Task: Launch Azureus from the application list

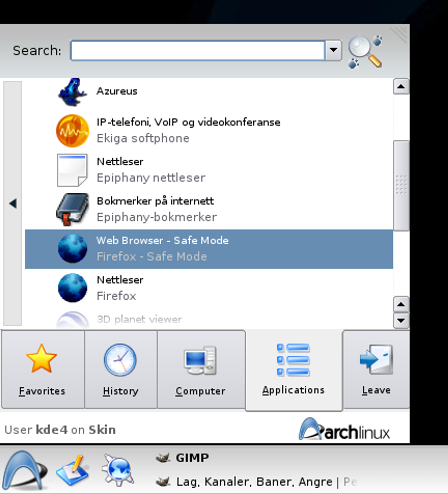Action: [209, 92]
